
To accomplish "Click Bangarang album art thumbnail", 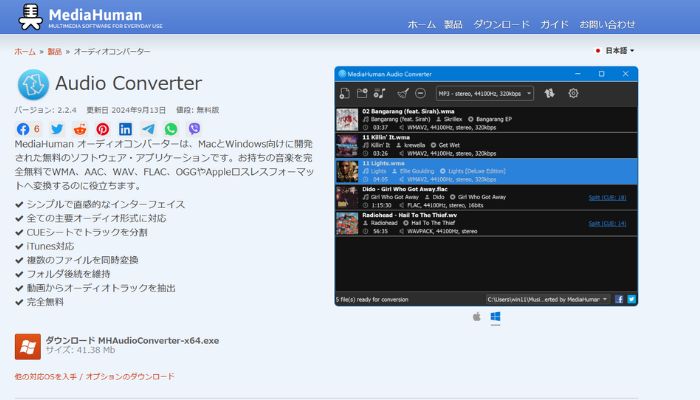I will point(347,119).
